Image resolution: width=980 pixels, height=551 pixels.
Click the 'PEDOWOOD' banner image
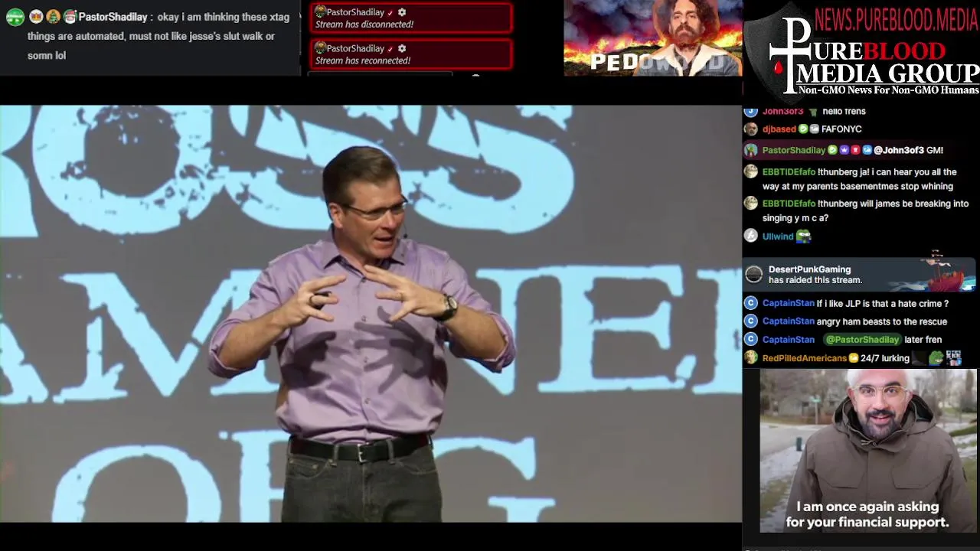pyautogui.click(x=653, y=38)
